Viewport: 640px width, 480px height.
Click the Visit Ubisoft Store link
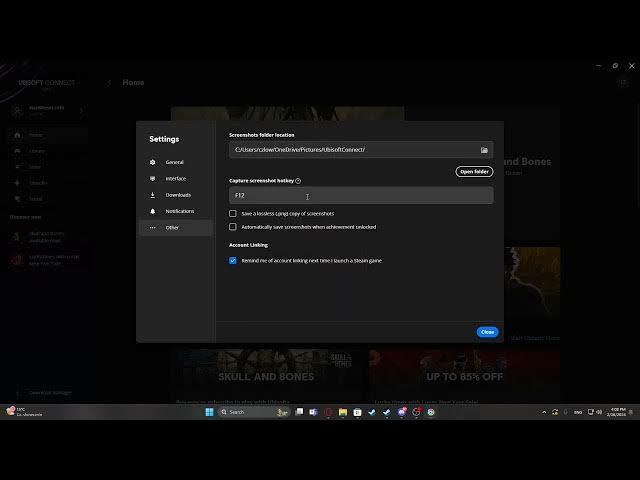click(x=535, y=338)
